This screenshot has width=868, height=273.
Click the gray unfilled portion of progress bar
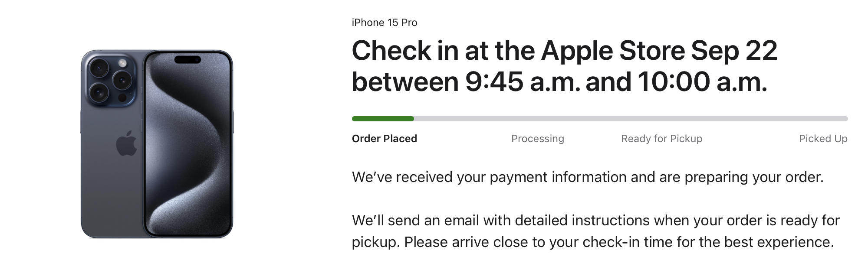click(x=631, y=119)
